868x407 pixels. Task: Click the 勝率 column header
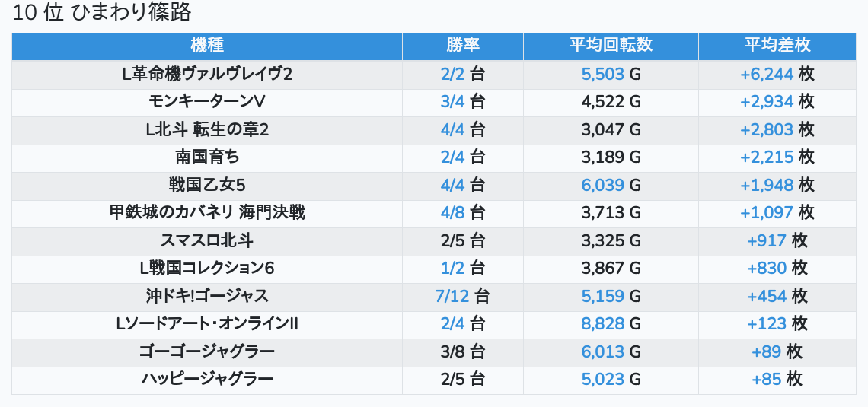[463, 46]
